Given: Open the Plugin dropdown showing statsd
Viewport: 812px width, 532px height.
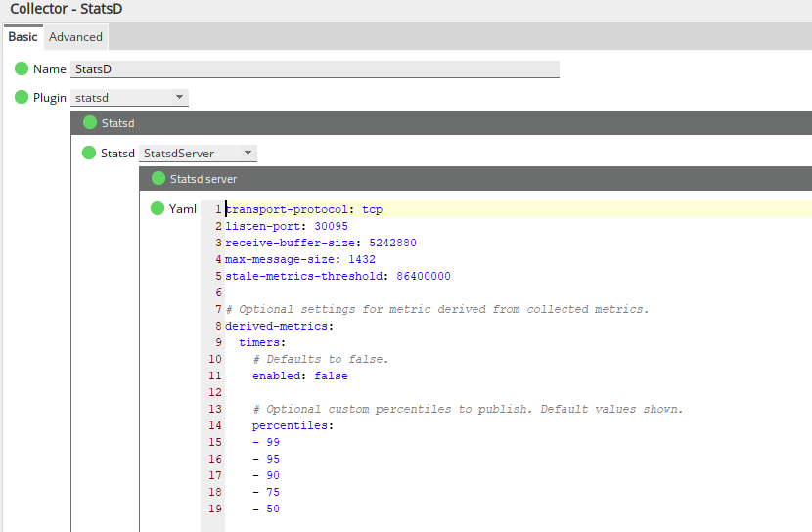Looking at the screenshot, I should [x=129, y=98].
